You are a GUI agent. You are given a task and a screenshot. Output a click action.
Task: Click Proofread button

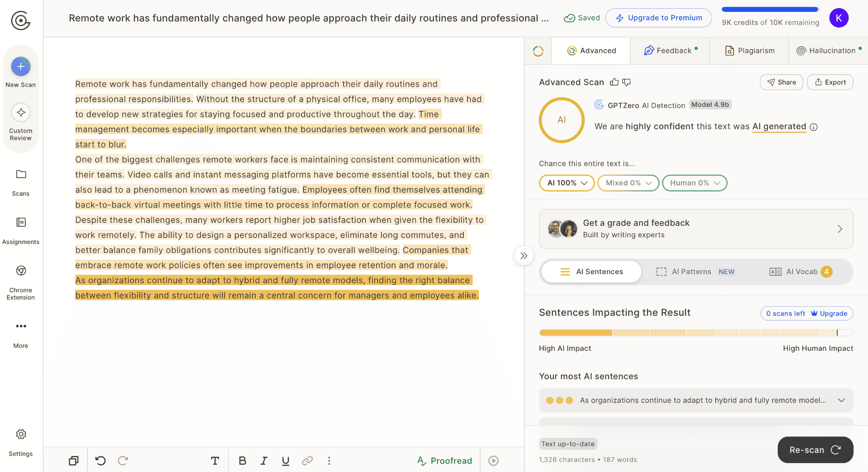coord(445,461)
